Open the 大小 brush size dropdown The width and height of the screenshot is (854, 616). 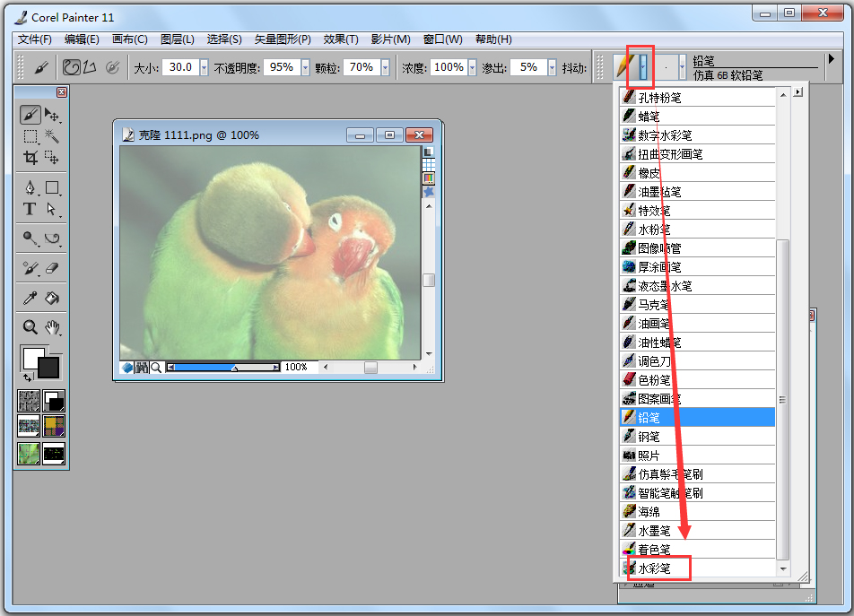[x=204, y=66]
